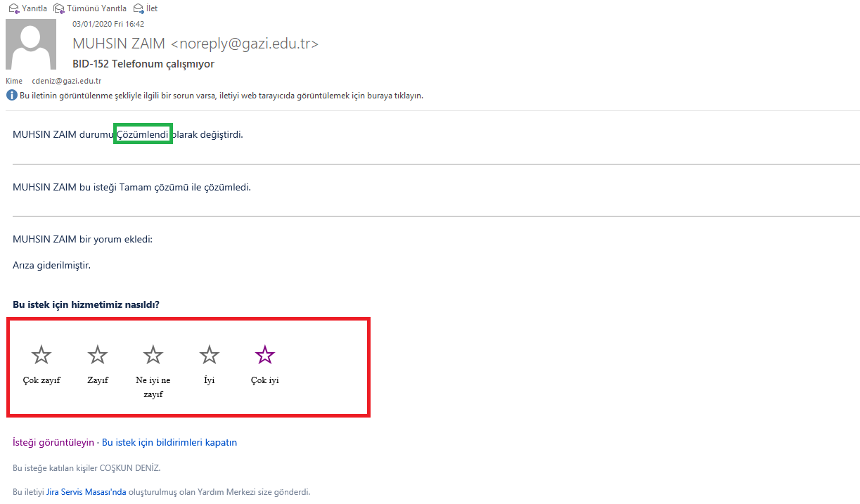The width and height of the screenshot is (860, 504).
Task: Click the Tümünü Yanıtla text label
Action: tap(97, 8)
